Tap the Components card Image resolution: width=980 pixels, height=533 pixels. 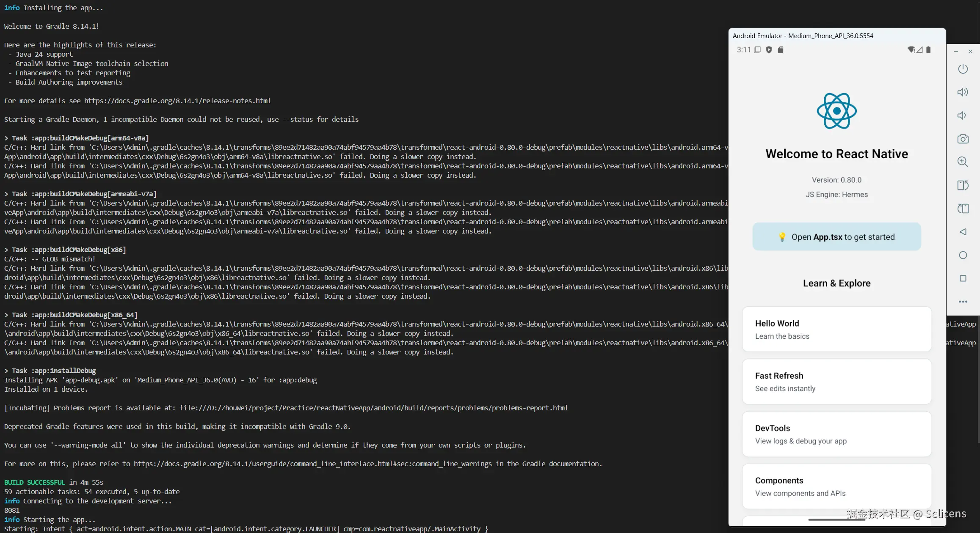coord(836,486)
